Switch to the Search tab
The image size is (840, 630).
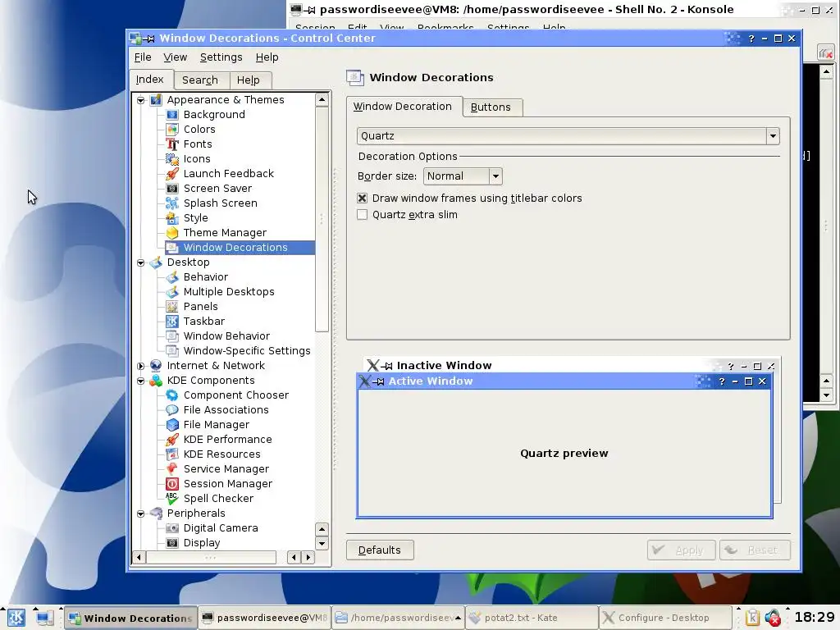[x=200, y=80]
